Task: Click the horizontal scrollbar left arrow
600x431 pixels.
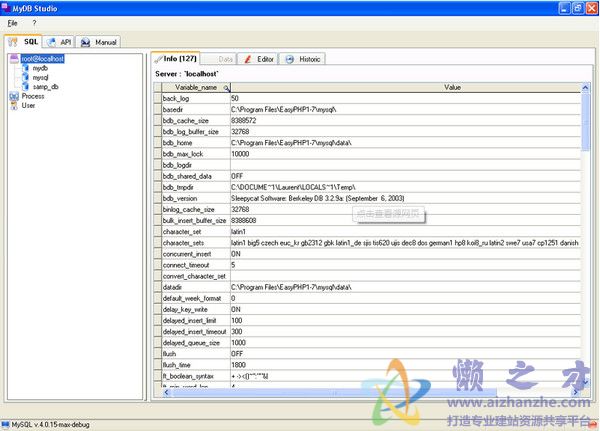Action: pyautogui.click(x=166, y=392)
